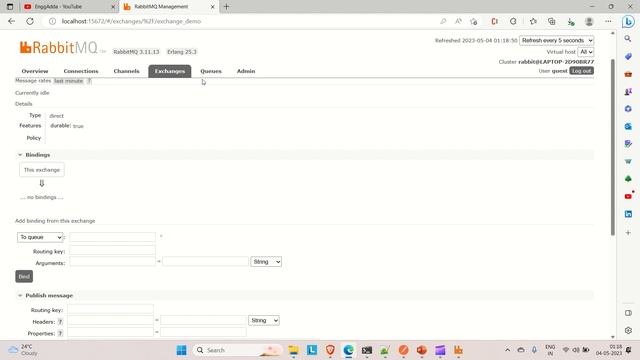Screen dimensions: 640x360
Task: Open PowerPoint from the taskbar
Action: [422, 350]
